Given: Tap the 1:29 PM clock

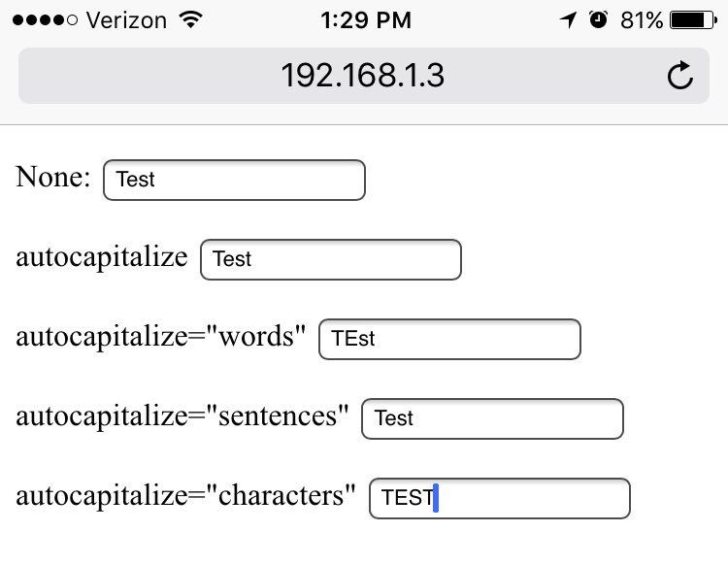Looking at the screenshot, I should [364, 19].
